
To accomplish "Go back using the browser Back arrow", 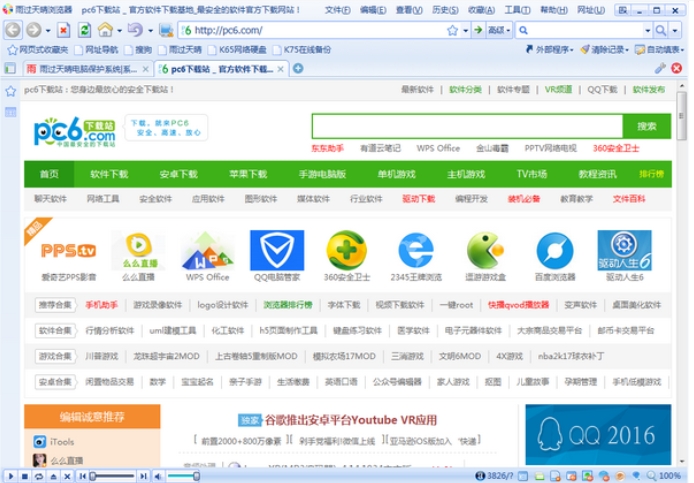I will [12, 30].
